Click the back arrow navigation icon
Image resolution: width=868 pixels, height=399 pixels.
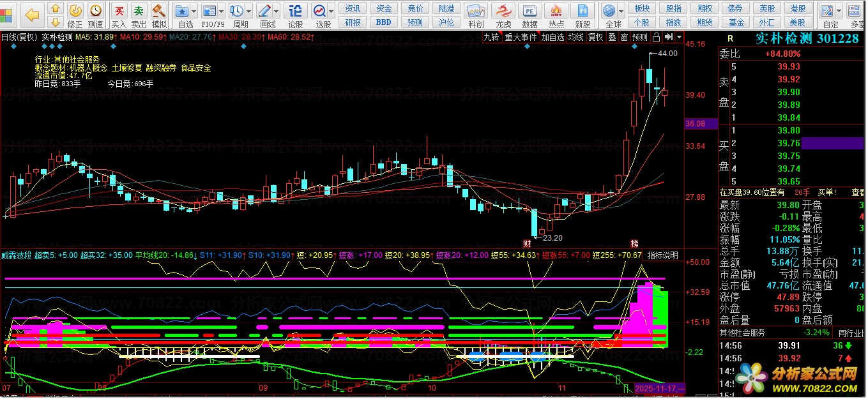[32, 13]
